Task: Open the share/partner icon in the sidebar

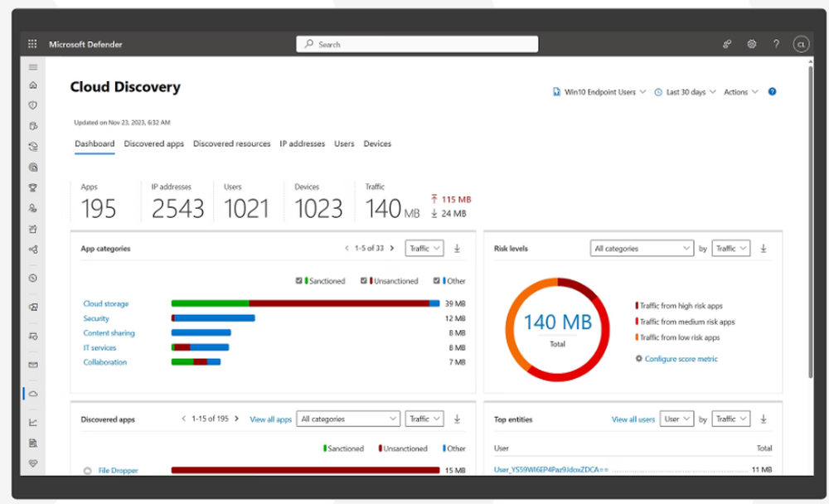Action: [33, 250]
